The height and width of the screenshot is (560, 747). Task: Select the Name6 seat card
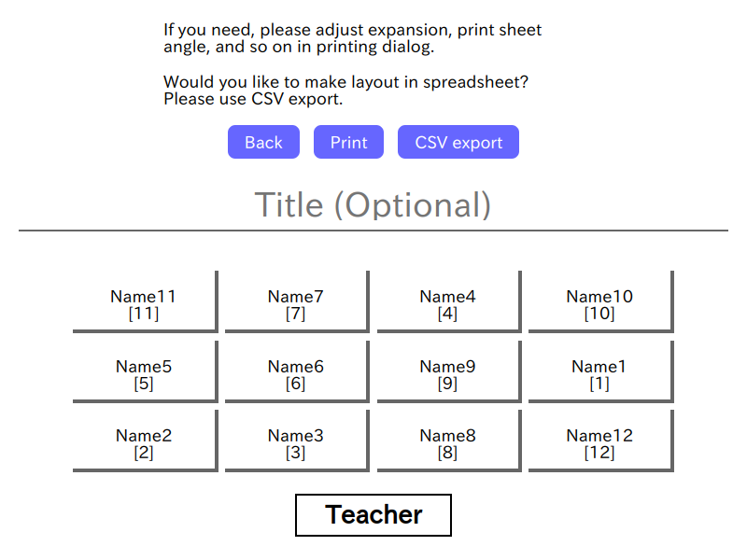(x=297, y=371)
